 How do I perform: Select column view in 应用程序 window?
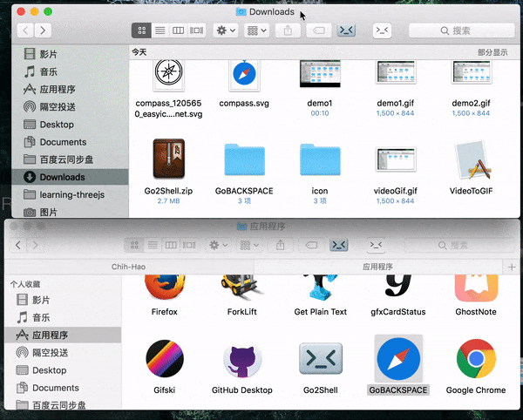coord(171,246)
